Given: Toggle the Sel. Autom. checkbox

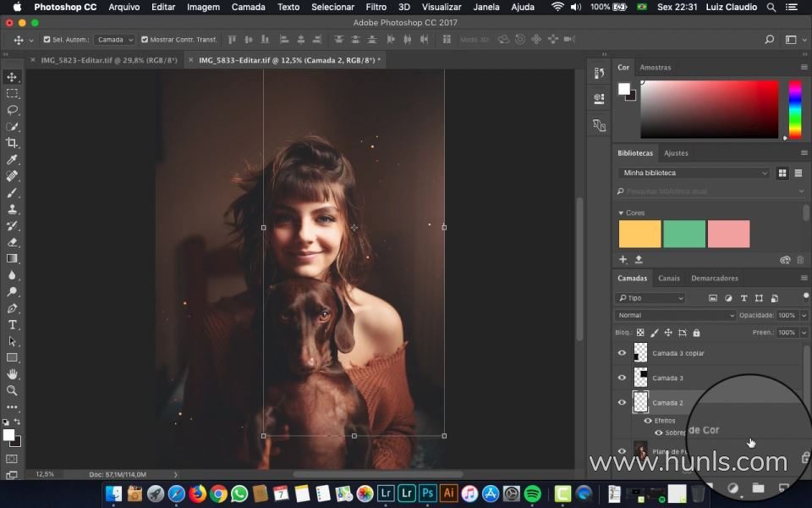Looking at the screenshot, I should tap(46, 40).
